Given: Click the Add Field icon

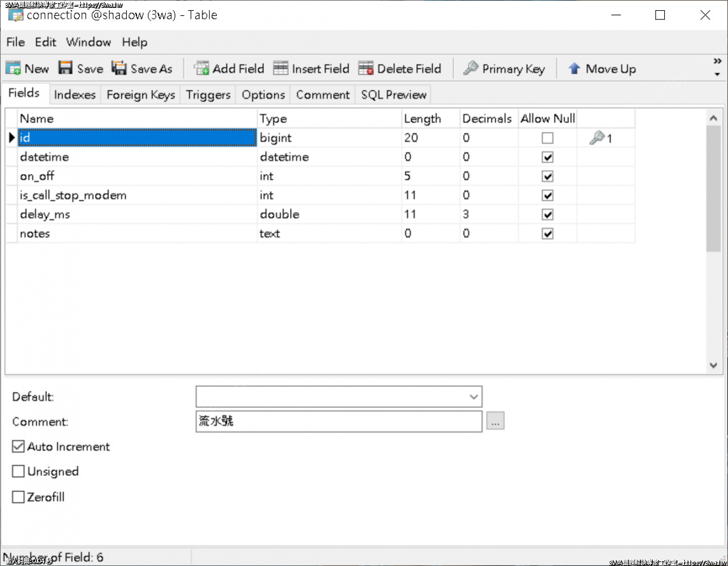Looking at the screenshot, I should pyautogui.click(x=201, y=68).
